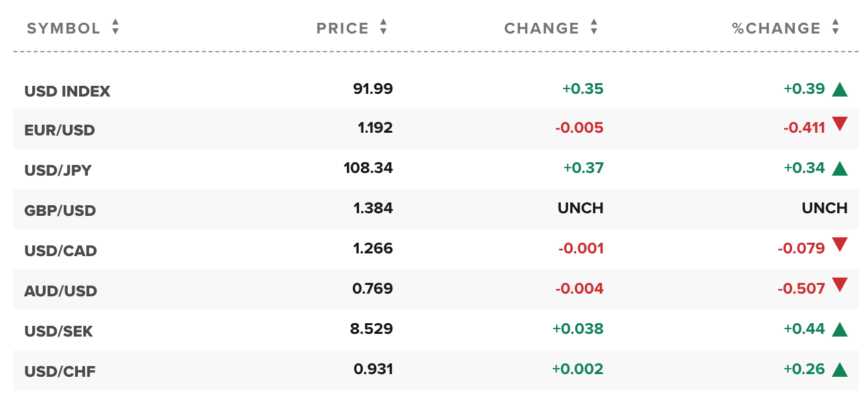Click green up arrow in USD/SEK row
Screen dimensions: 868x413
point(840,329)
